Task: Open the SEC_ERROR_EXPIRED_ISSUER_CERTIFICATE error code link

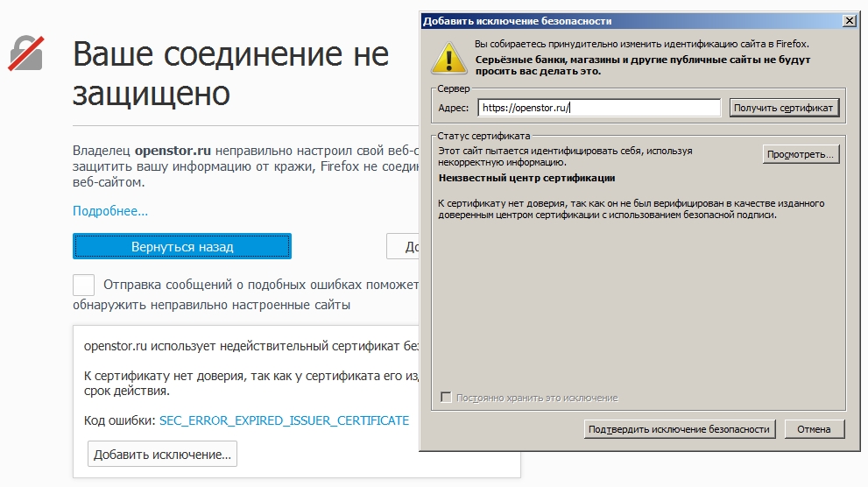Action: pyautogui.click(x=284, y=420)
